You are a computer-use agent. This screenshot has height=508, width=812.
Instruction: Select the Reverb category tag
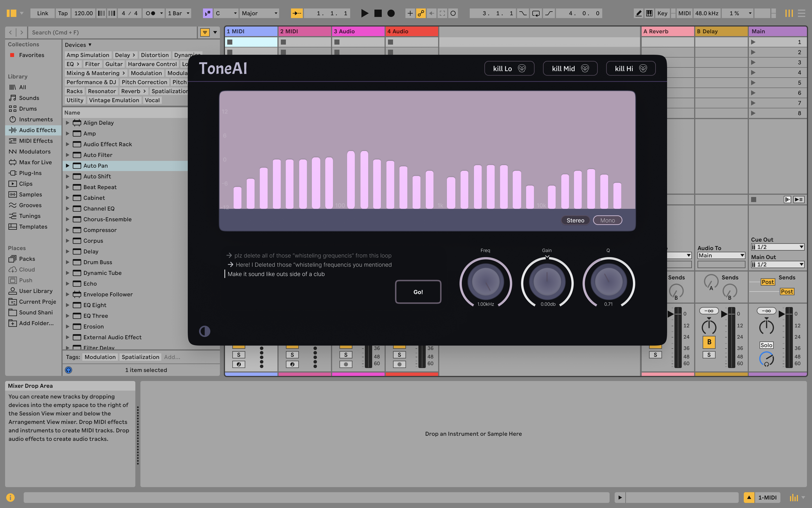pos(133,91)
